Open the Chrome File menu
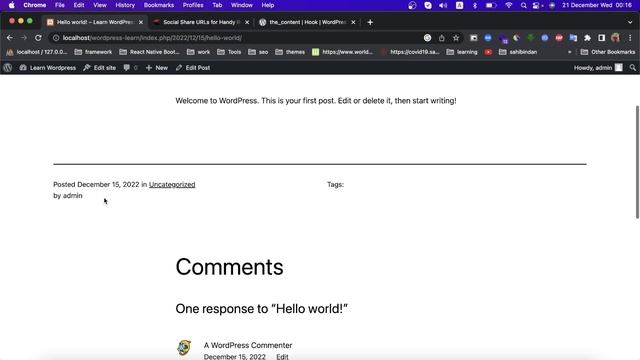The height and width of the screenshot is (360, 640). tap(60, 5)
